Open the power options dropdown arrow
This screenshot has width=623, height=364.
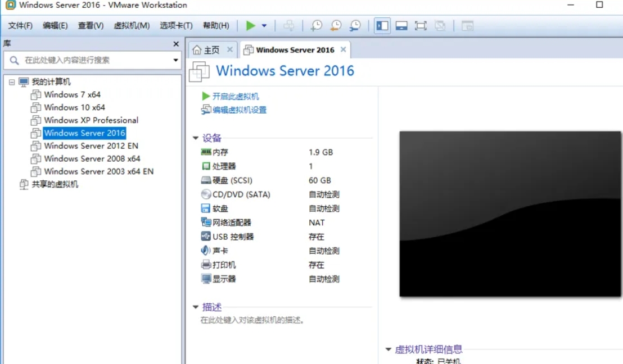coord(264,26)
